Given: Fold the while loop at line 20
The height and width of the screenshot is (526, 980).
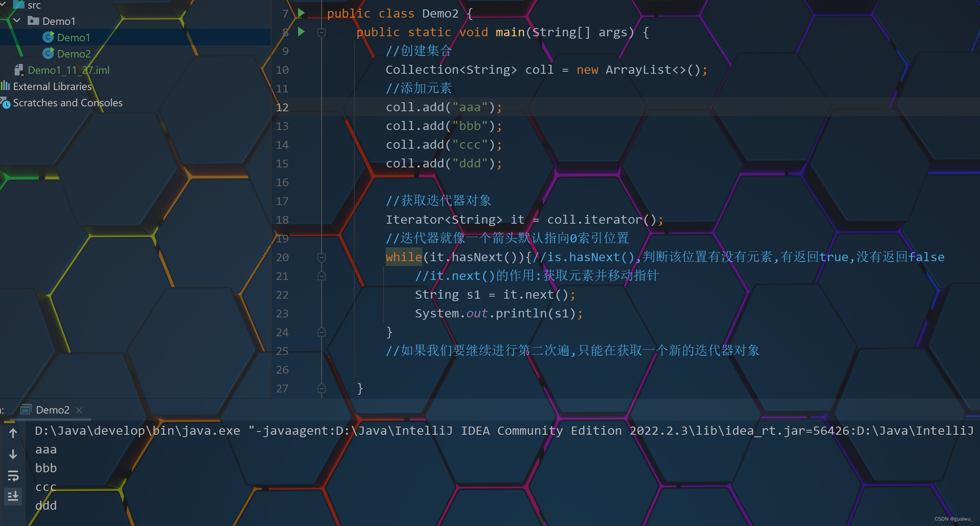Looking at the screenshot, I should coord(322,257).
